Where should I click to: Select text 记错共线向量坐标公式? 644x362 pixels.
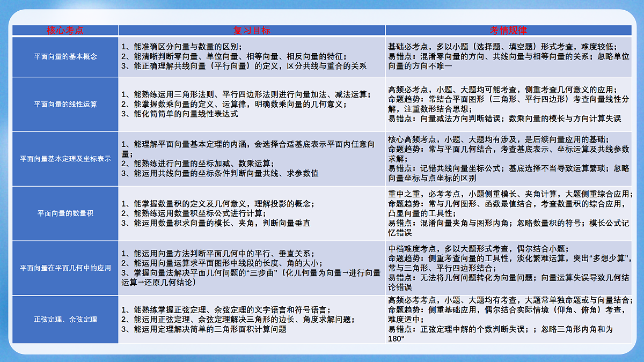(462, 168)
